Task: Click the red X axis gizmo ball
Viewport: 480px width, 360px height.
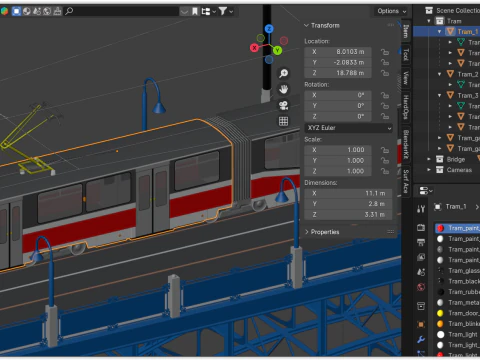Action: point(254,48)
